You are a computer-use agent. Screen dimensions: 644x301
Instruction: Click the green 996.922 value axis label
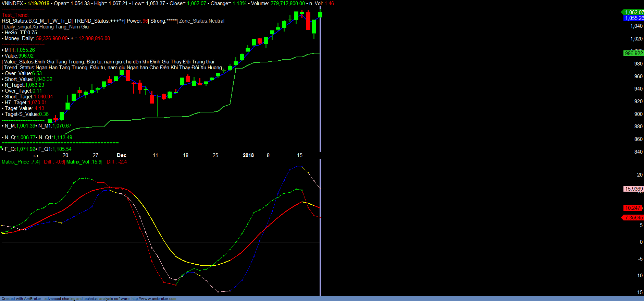(633, 53)
